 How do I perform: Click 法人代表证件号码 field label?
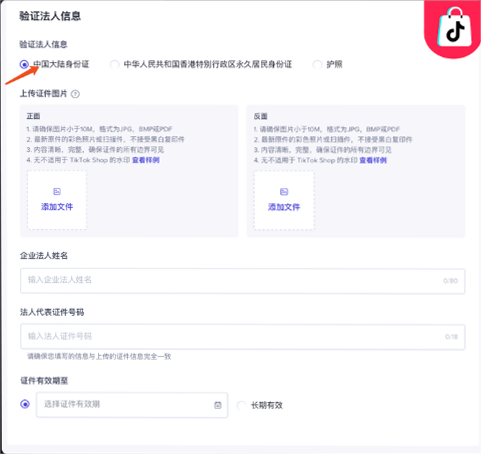click(52, 312)
